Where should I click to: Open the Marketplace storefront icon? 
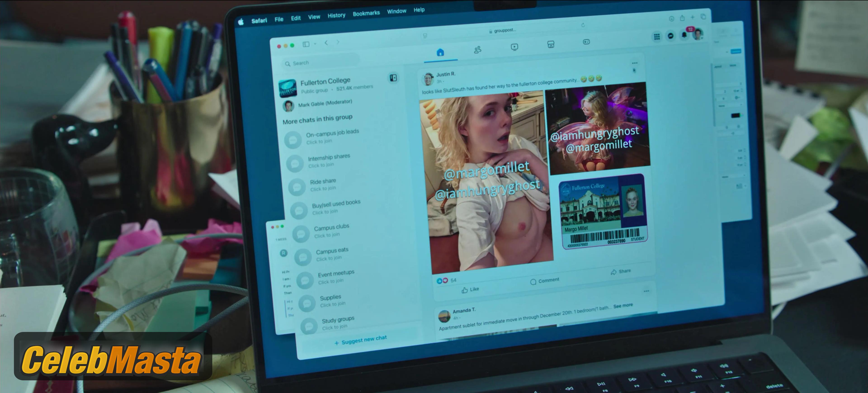coord(551,45)
